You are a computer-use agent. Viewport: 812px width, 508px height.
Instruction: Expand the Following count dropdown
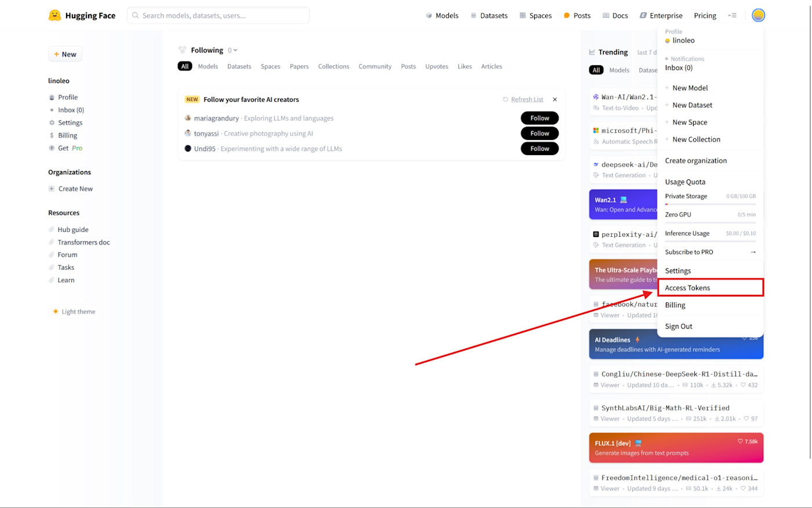(x=233, y=51)
